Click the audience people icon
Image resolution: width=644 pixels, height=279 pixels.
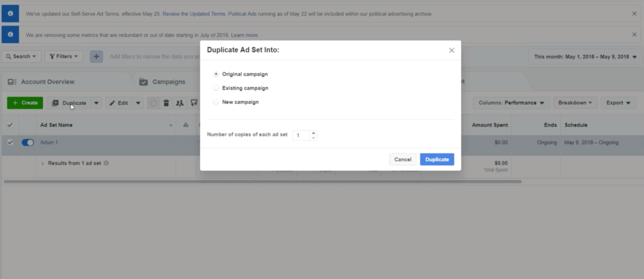point(180,103)
